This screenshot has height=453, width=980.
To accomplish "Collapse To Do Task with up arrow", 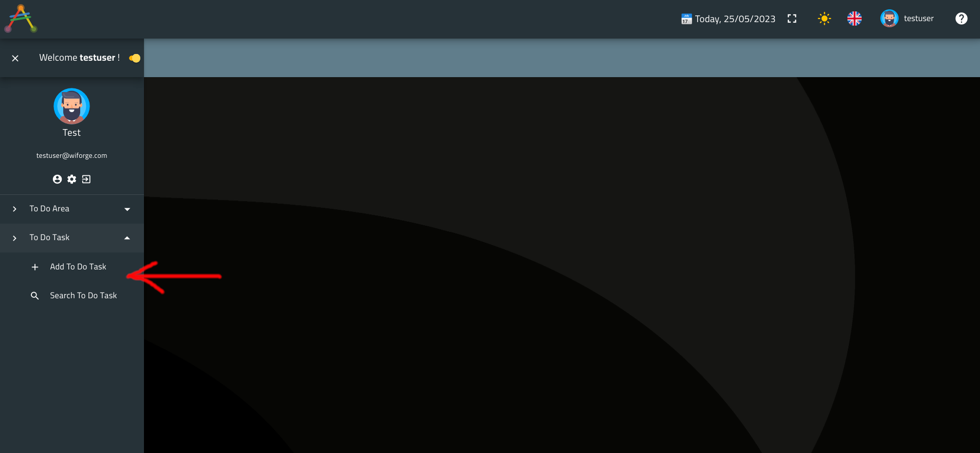I will click(127, 238).
